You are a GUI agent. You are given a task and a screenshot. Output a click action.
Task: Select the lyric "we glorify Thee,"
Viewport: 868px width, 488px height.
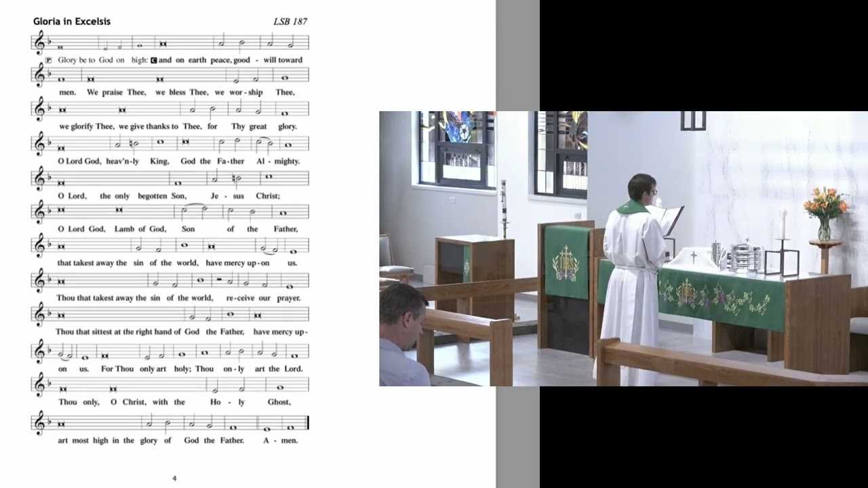(87, 127)
